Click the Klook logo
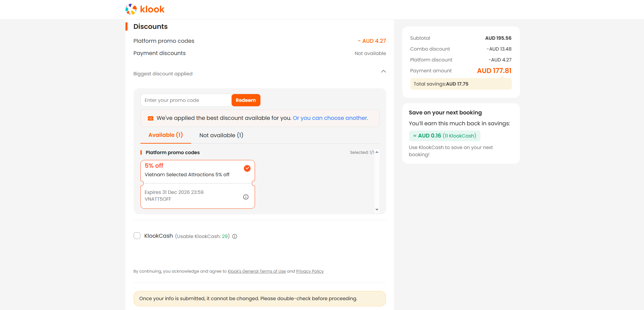This screenshot has height=310, width=644. [145, 9]
